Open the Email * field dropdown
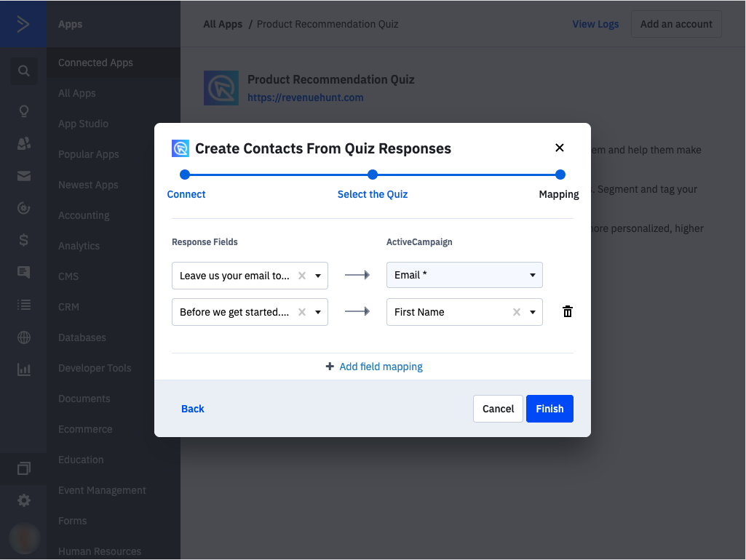 point(464,275)
